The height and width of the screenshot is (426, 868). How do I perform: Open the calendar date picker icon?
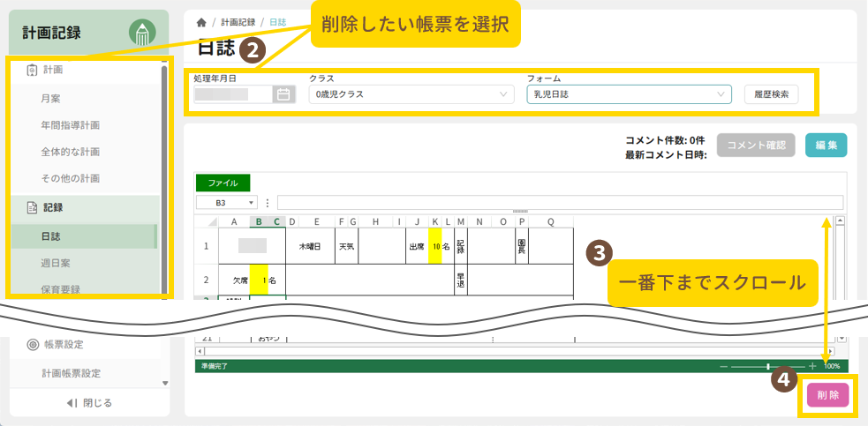click(283, 94)
